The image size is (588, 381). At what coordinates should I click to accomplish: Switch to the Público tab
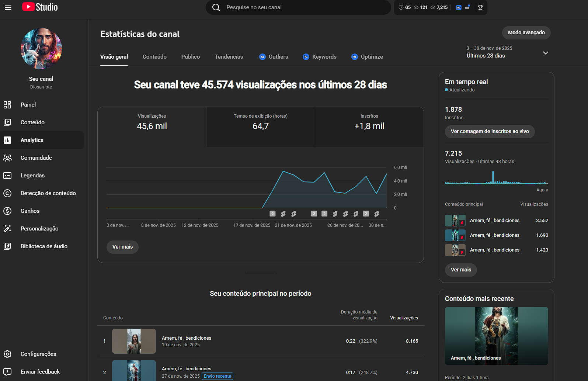click(190, 57)
